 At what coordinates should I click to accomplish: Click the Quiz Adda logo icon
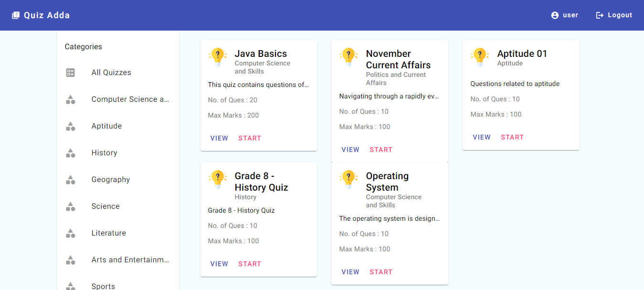coord(16,15)
